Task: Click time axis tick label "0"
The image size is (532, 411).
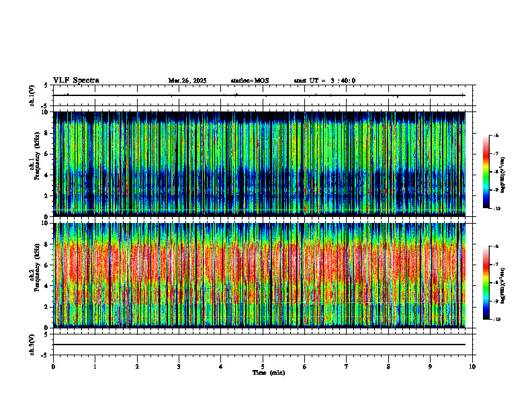Action: [53, 367]
